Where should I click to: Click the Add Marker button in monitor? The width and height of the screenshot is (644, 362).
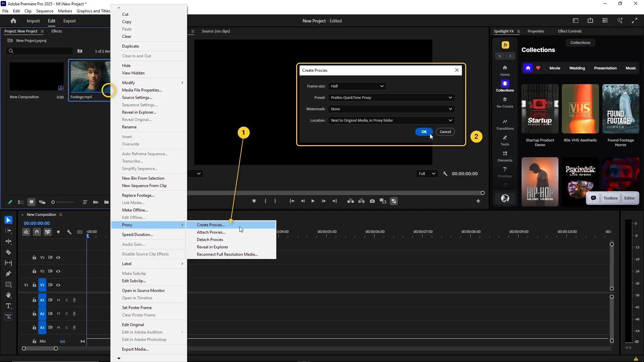click(x=254, y=201)
